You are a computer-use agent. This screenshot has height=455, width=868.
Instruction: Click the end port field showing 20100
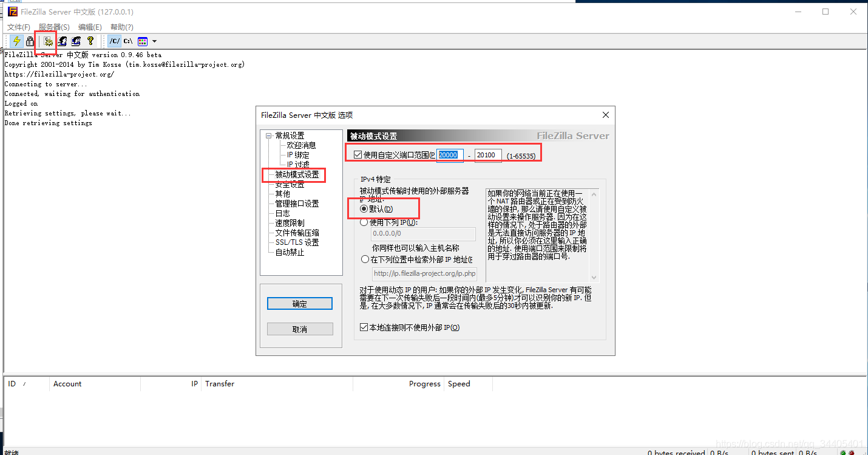tap(488, 156)
